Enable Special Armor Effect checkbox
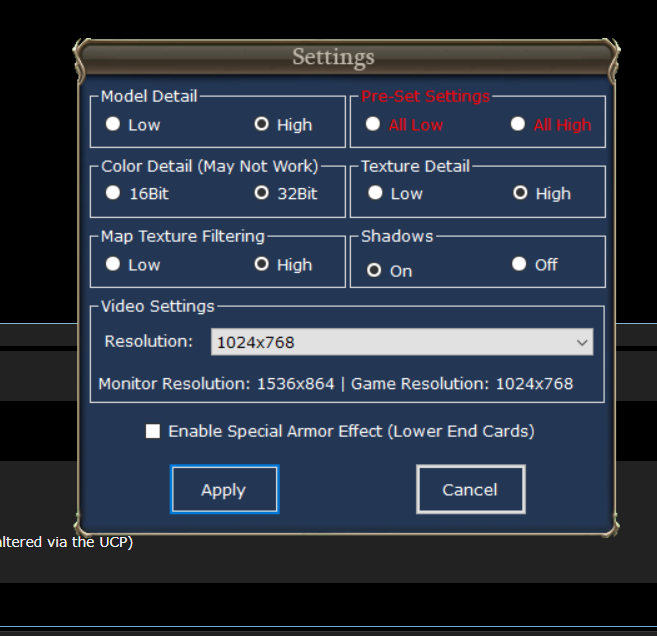Screen dimensions: 657x636 coord(153,431)
